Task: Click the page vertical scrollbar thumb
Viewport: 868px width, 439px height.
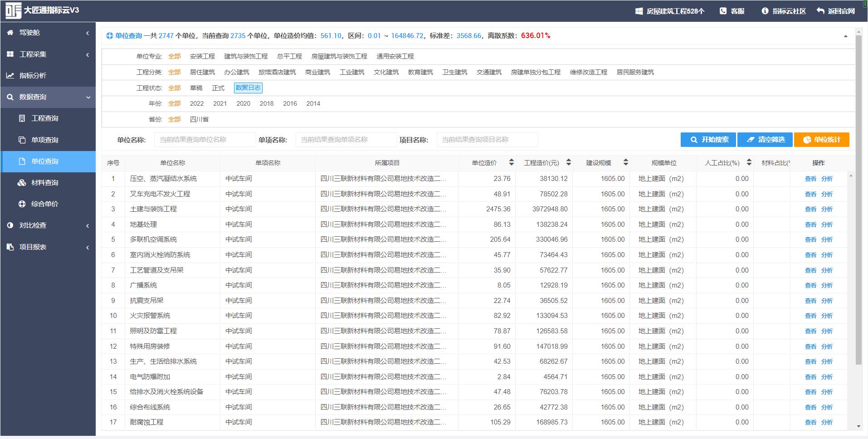Action: [x=858, y=200]
